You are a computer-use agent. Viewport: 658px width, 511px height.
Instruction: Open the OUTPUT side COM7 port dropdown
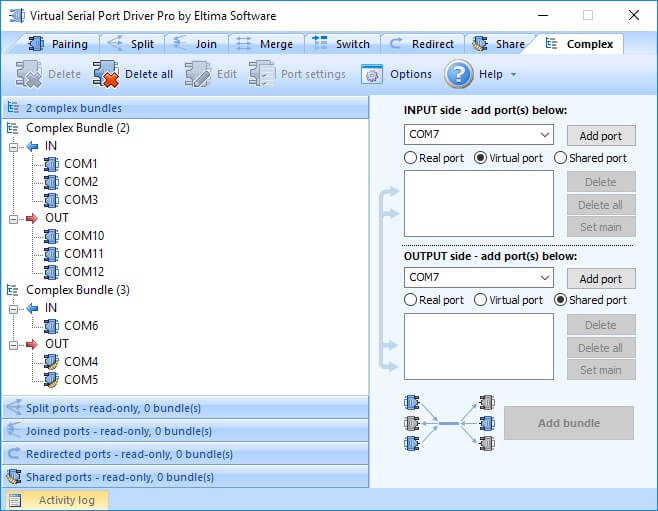coord(544,278)
